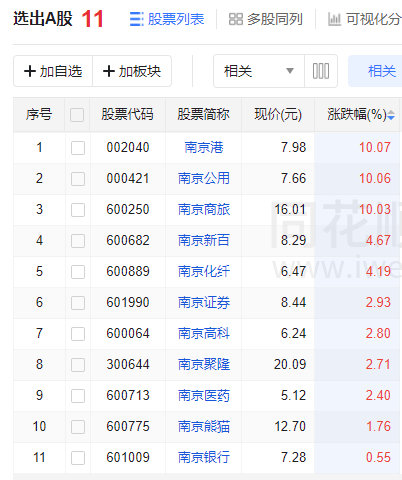Click the 4.67 change percentage value
Viewport: 402px width, 480px height.
378,240
